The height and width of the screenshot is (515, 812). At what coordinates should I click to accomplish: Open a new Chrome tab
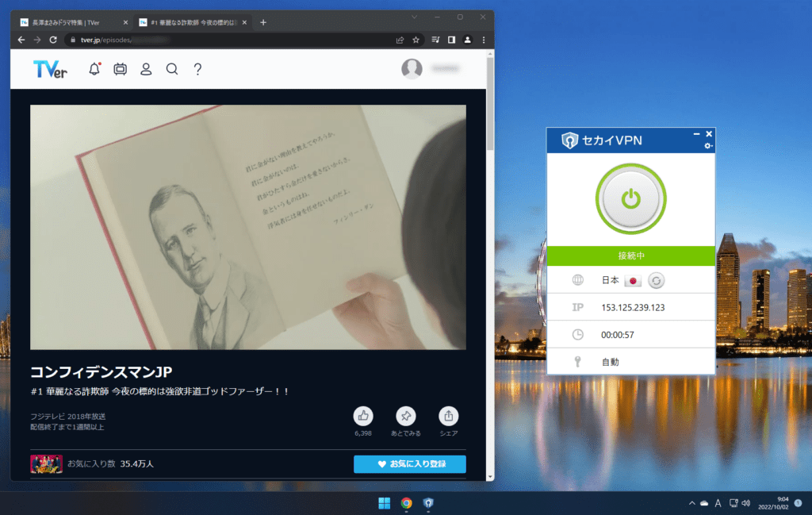[263, 22]
